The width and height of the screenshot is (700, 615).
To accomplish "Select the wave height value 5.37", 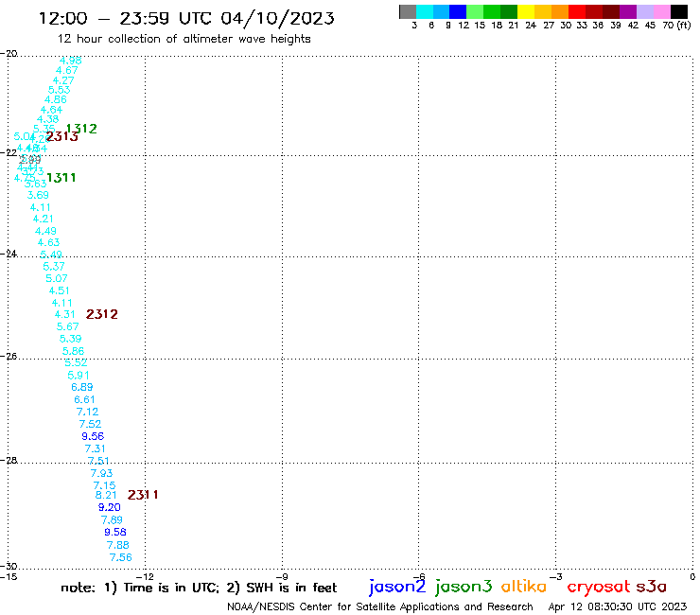I will (54, 267).
